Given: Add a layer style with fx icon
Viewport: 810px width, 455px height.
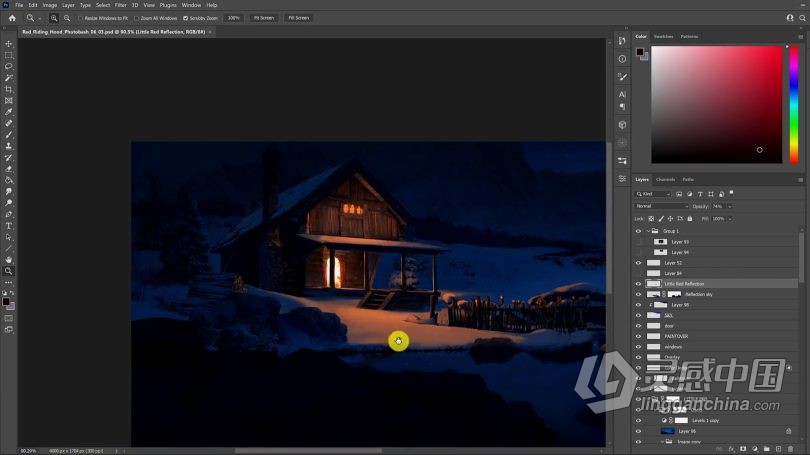Looking at the screenshot, I should click(731, 449).
